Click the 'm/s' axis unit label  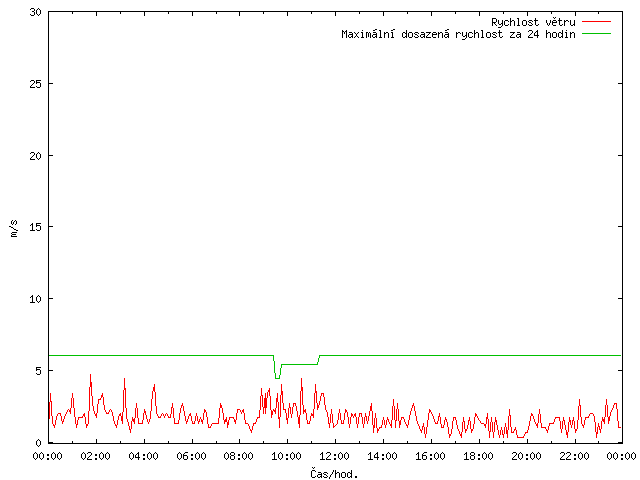[x=14, y=228]
